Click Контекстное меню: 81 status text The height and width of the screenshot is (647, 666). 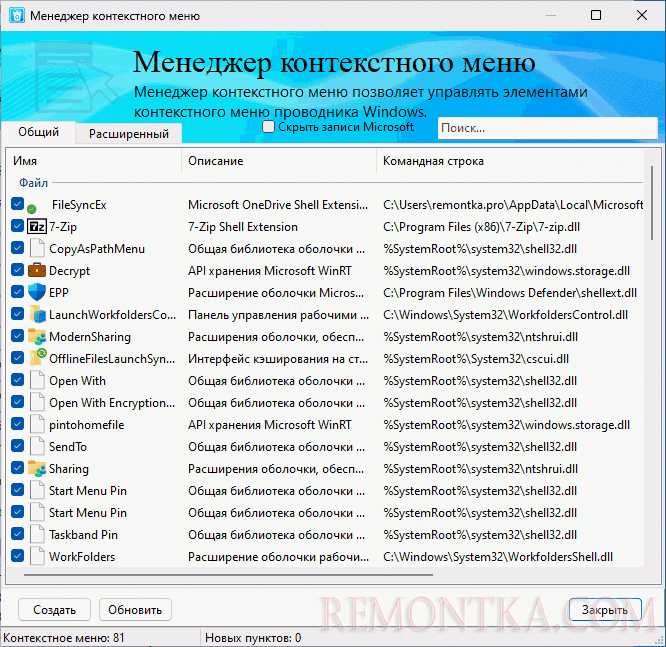click(64, 638)
